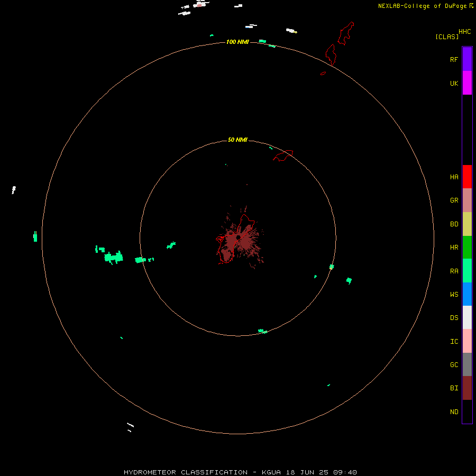This screenshot has height=476, width=476.
Task: Click the RA legend label
Action: (x=454, y=271)
